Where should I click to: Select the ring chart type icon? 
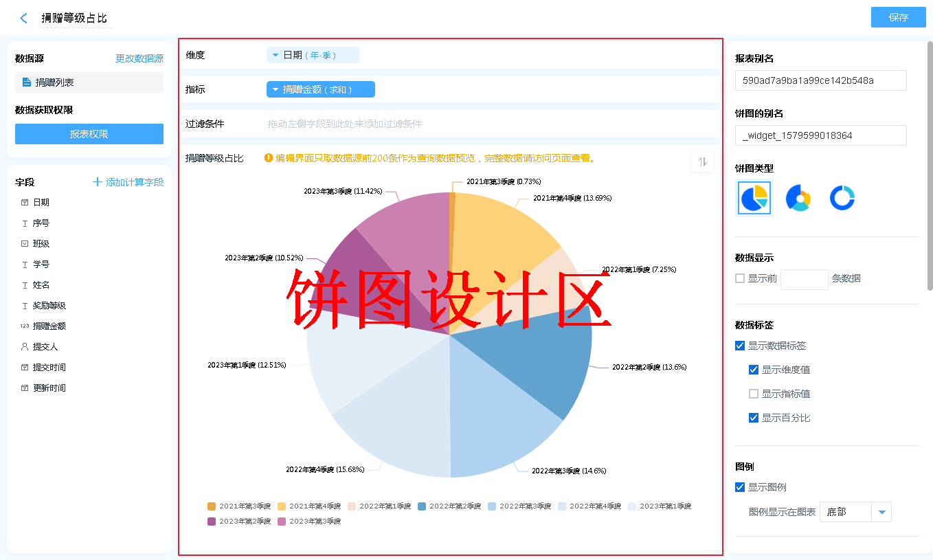[x=842, y=199]
